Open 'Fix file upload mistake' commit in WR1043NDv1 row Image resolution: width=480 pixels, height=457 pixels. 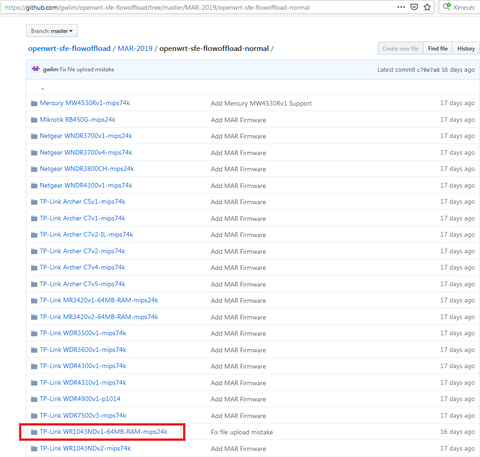coord(242,432)
